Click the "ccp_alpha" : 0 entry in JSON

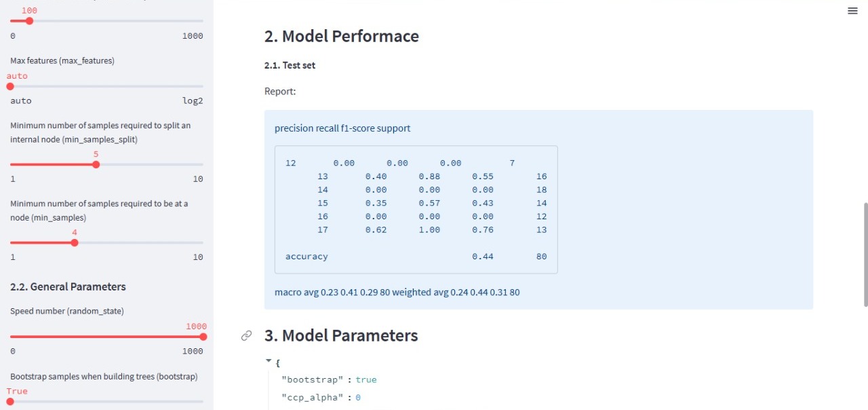click(x=320, y=397)
